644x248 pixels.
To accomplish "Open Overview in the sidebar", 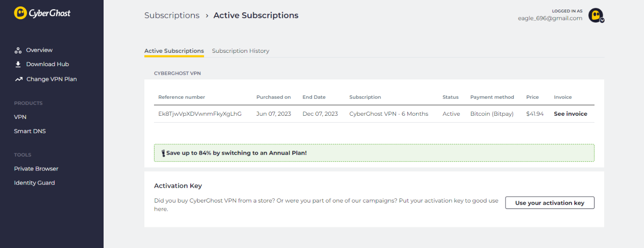I will tap(39, 50).
